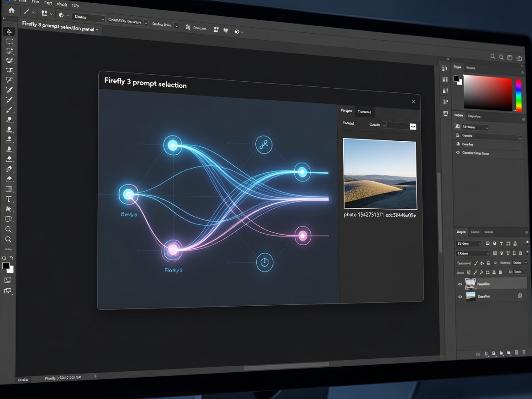
Task: Click the add layer mask icon
Action: pyautogui.click(x=494, y=353)
